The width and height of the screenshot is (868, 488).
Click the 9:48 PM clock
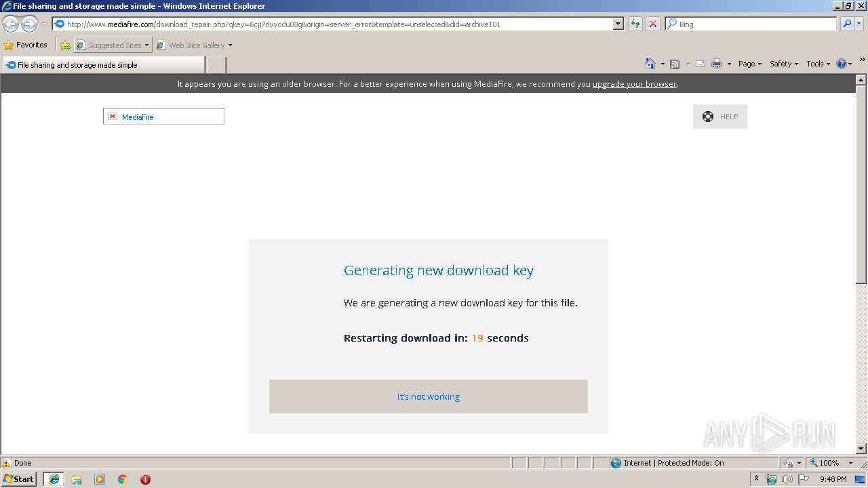(x=833, y=479)
